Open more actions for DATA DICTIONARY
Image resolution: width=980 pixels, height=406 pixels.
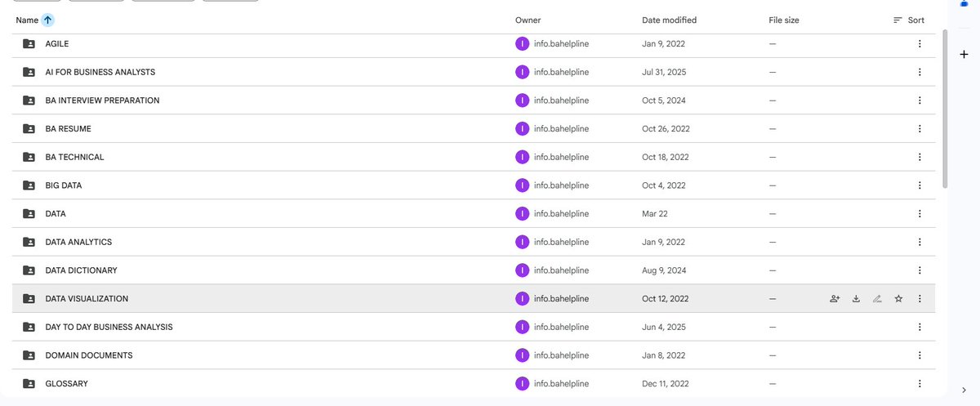click(x=920, y=270)
